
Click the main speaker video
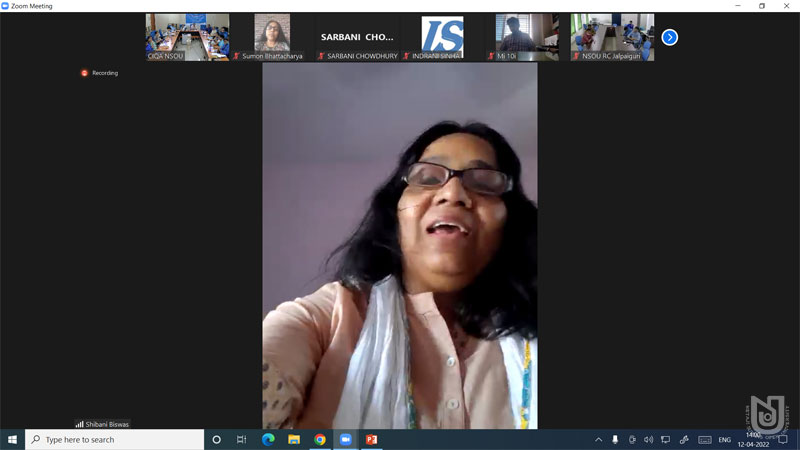click(399, 245)
